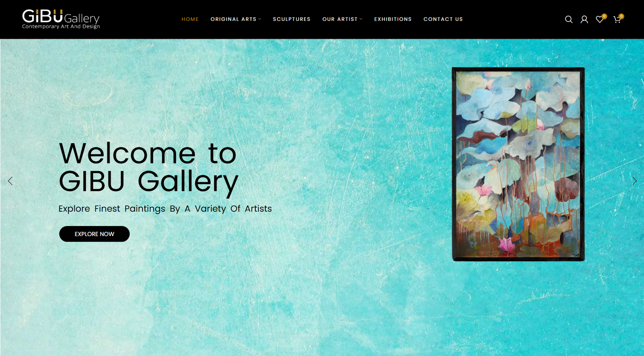644x356 pixels.
Task: Go to the Exhibitions page
Action: pyautogui.click(x=393, y=19)
